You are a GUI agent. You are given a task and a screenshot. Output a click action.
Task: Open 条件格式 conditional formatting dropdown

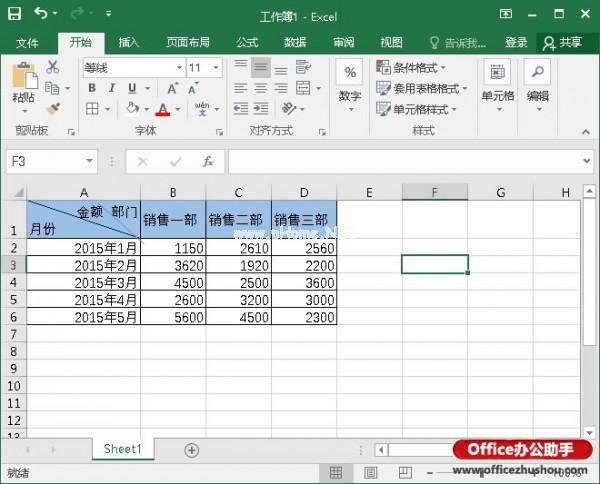pyautogui.click(x=411, y=68)
